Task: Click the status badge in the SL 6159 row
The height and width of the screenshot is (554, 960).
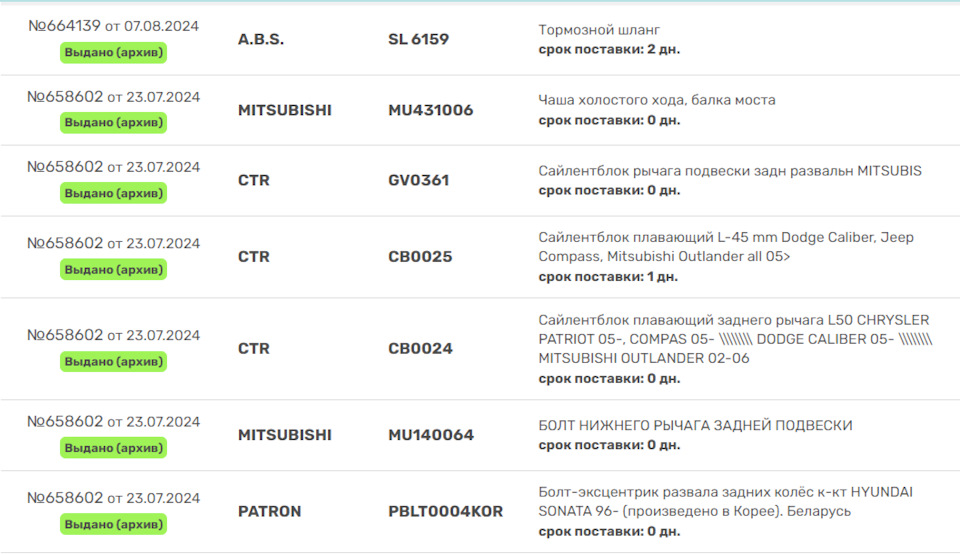Action: [x=114, y=52]
